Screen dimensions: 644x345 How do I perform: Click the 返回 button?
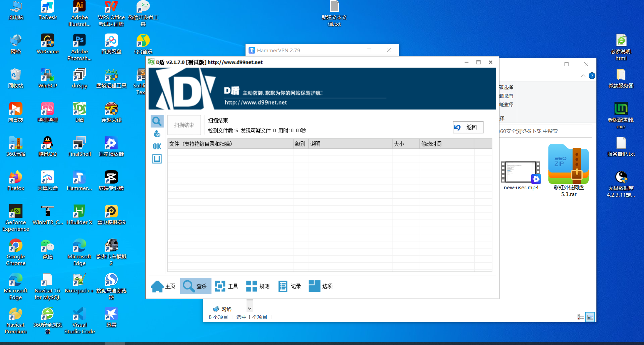pyautogui.click(x=468, y=127)
